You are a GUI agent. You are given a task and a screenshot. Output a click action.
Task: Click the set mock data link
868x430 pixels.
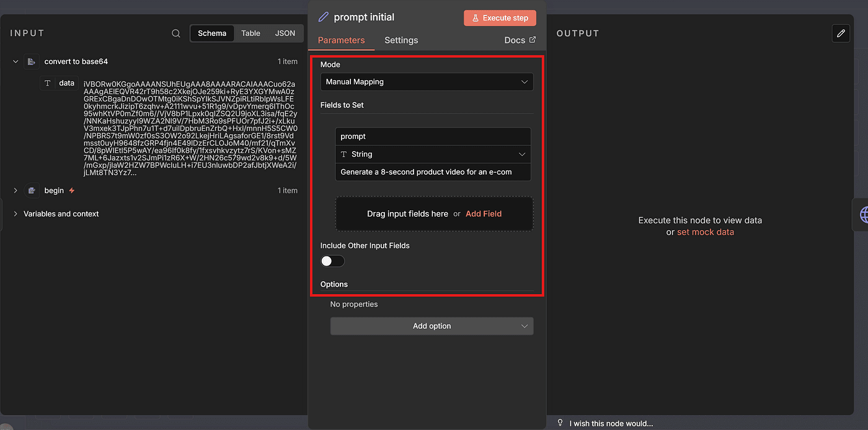point(705,232)
